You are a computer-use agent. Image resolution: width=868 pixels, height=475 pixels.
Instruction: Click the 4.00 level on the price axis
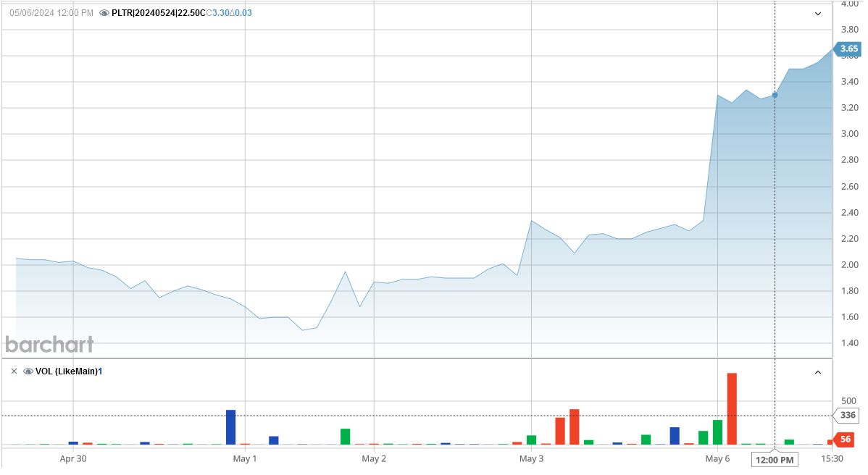[x=848, y=4]
